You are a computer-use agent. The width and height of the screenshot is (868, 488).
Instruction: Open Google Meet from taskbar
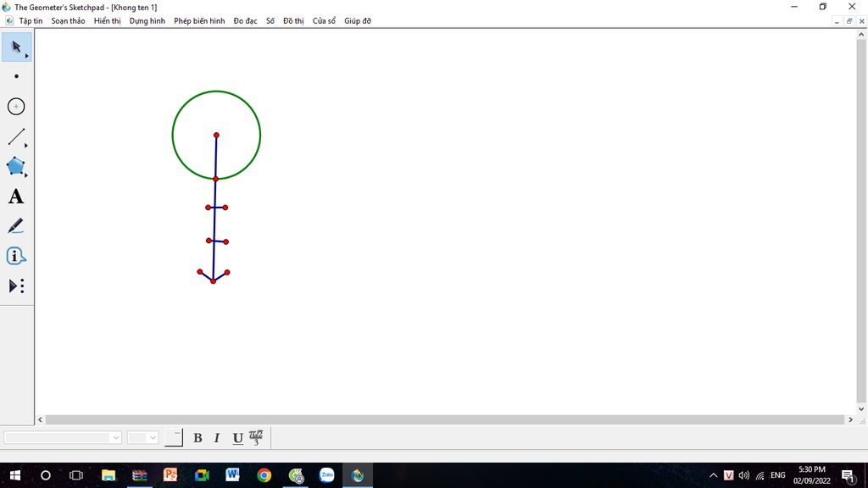point(202,475)
